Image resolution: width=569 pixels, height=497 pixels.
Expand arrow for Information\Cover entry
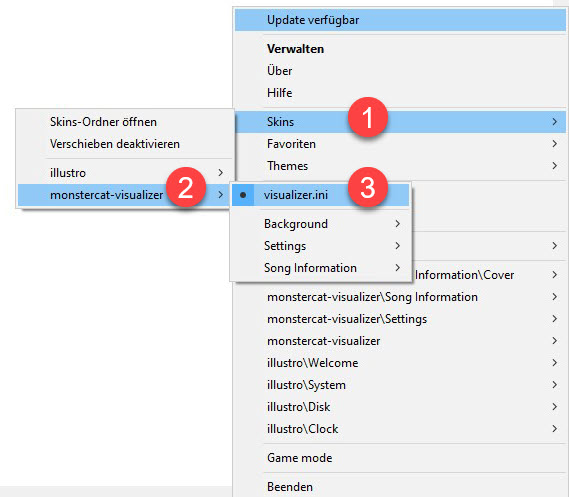pos(554,275)
